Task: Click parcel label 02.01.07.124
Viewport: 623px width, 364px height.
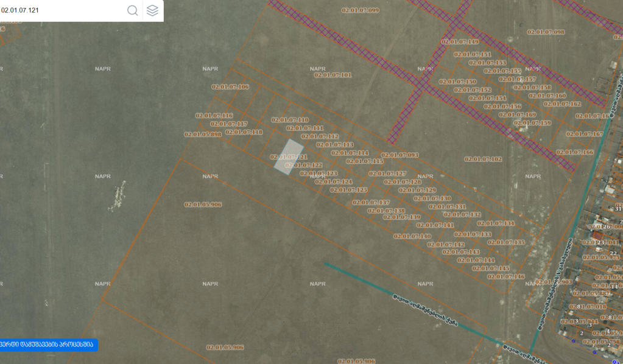Action: 334,182
